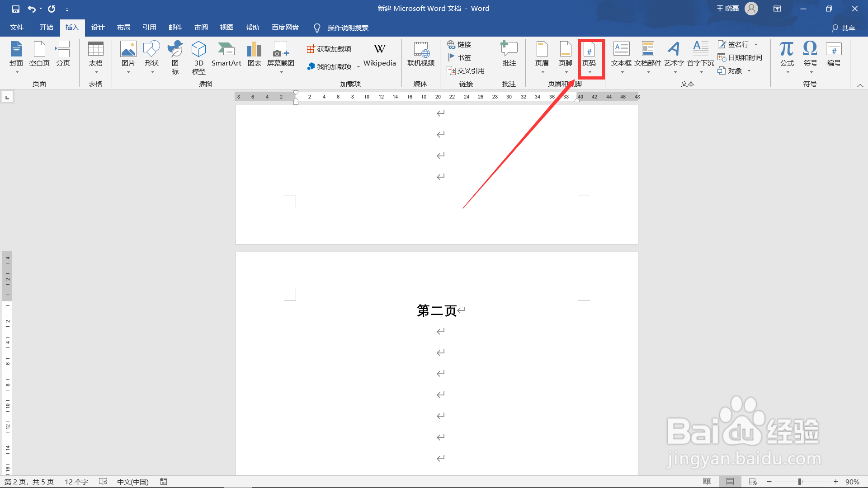Open the Wikipedia add-in
The height and width of the screenshot is (488, 868).
click(379, 55)
